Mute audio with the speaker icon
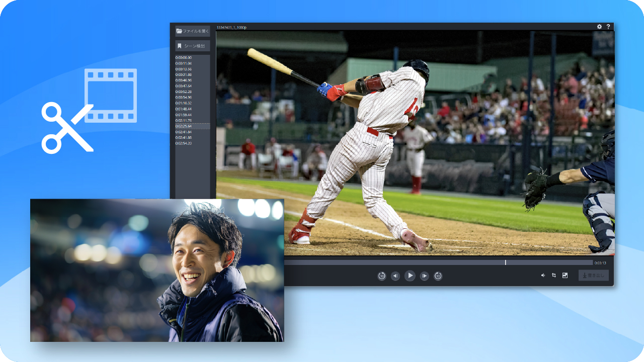The width and height of the screenshot is (644, 362). tap(543, 276)
